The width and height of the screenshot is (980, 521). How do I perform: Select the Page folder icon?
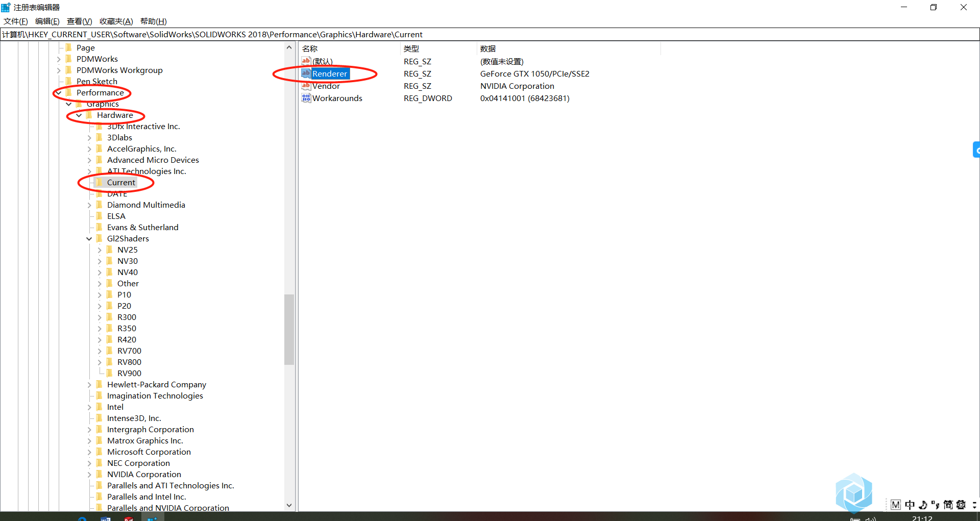(69, 47)
